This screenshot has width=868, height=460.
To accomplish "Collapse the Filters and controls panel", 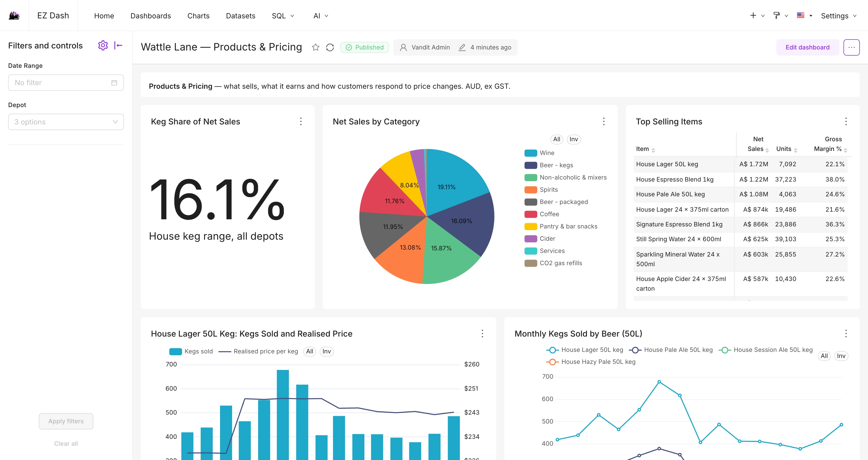I will (118, 45).
